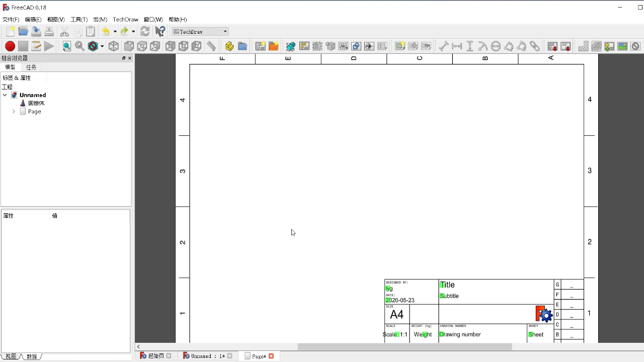Switch to the 模型 tab

(x=10, y=67)
